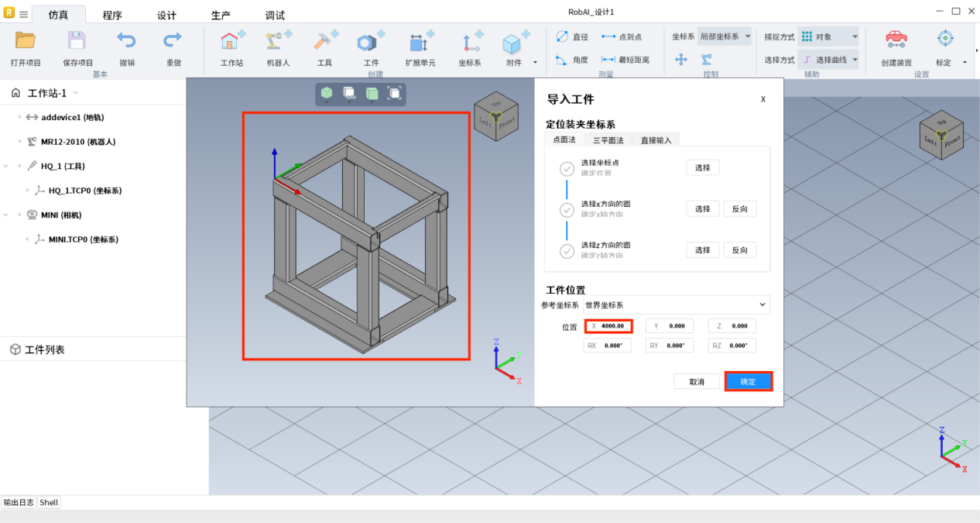Toggle the 选择z方向的面 step check circle
Viewport: 980px width, 523px height.
tap(567, 250)
